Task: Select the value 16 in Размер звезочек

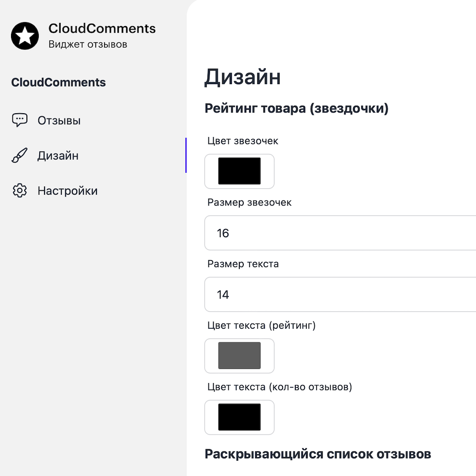Action: pos(222,233)
